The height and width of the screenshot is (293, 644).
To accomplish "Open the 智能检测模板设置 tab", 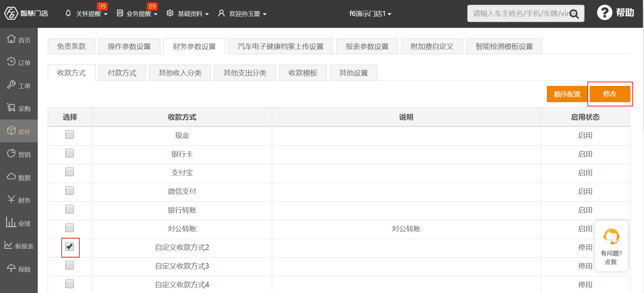I will coord(504,46).
